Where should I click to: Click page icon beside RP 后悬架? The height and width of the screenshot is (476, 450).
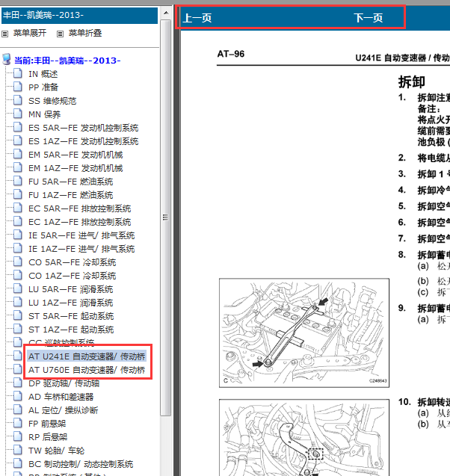coord(18,436)
